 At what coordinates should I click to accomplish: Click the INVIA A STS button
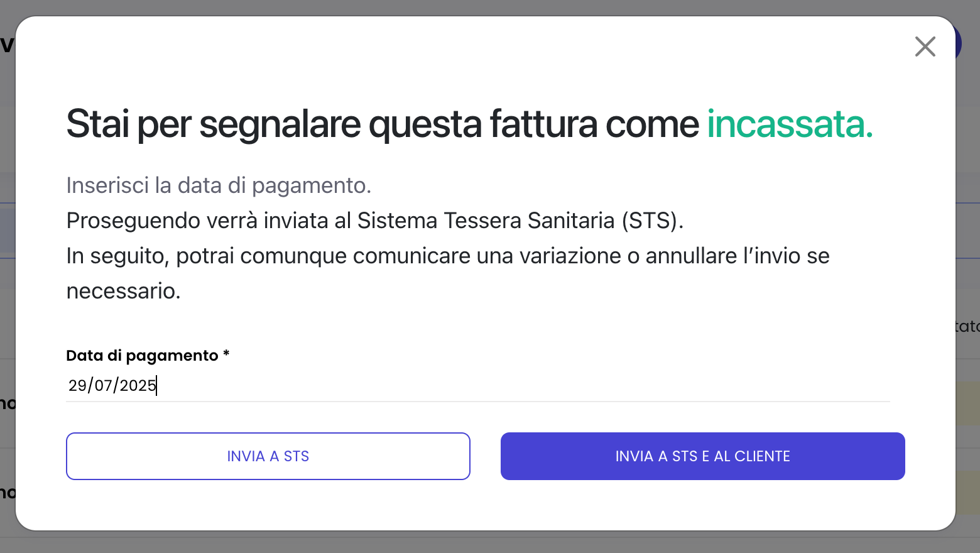point(268,456)
